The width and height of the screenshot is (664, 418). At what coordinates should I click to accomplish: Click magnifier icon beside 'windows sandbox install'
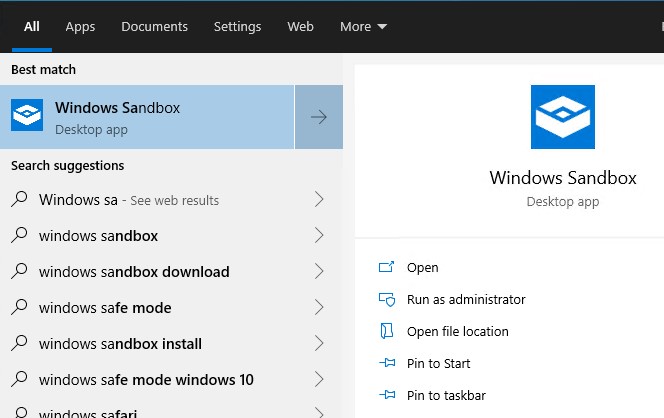19,343
